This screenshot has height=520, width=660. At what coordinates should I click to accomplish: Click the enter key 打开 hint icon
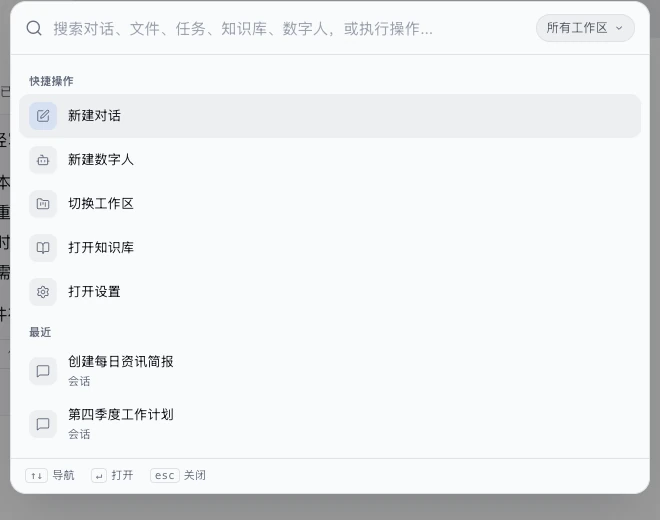coord(99,476)
